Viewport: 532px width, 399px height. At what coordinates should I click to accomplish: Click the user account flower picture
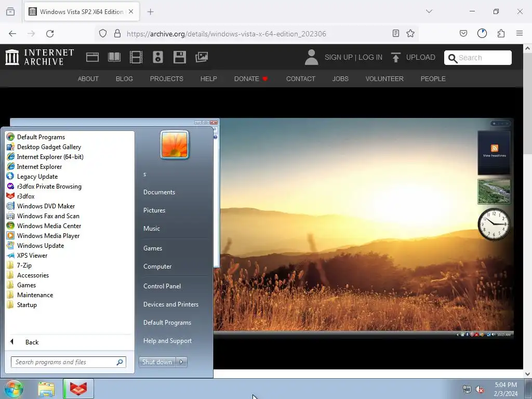coord(175,144)
